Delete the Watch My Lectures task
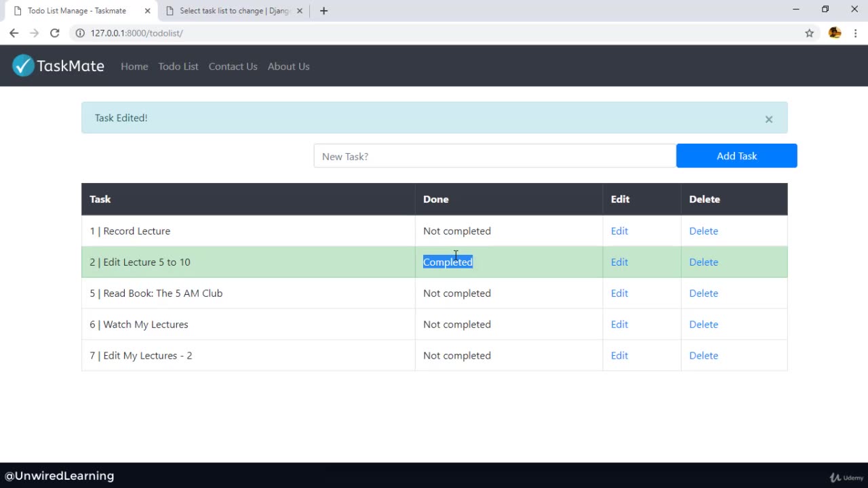The image size is (868, 488). [703, 325]
